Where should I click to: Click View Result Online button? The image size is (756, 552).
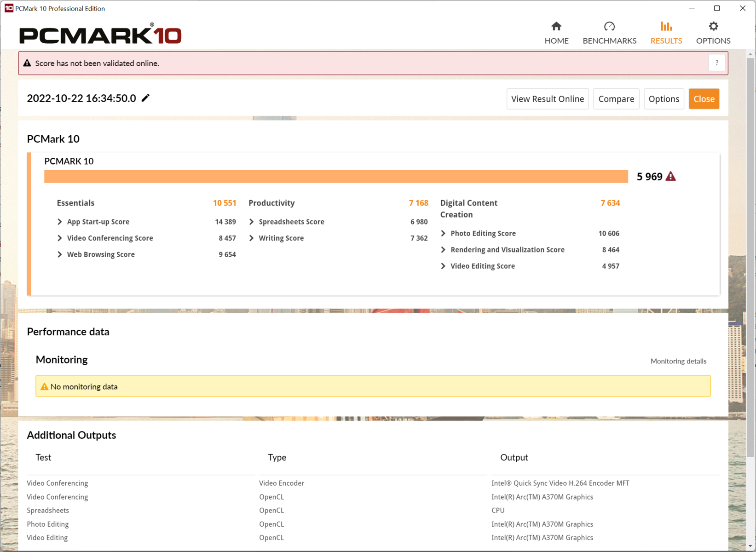[548, 99]
